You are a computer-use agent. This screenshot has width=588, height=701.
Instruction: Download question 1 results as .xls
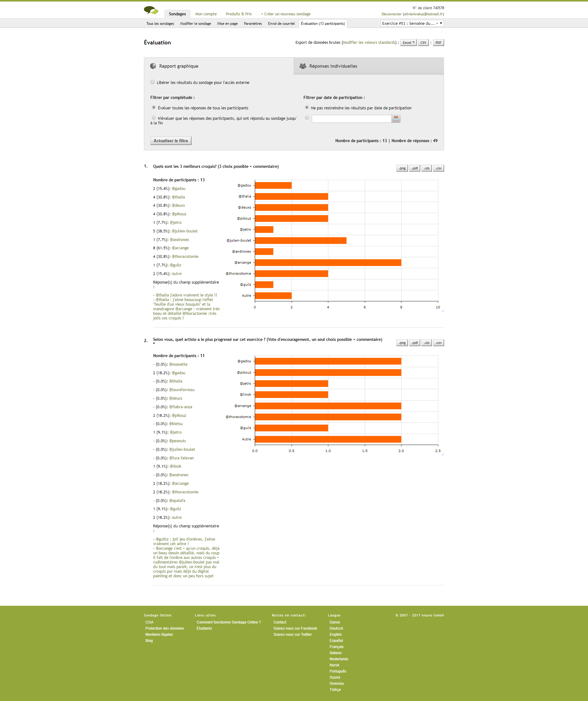(x=426, y=168)
